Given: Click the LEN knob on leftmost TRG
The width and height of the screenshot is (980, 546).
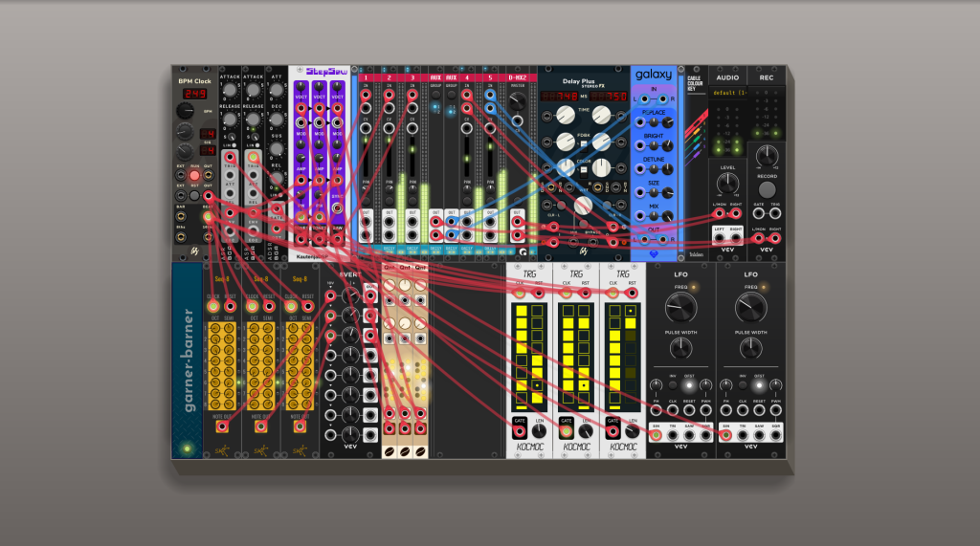Looking at the screenshot, I should tap(539, 431).
